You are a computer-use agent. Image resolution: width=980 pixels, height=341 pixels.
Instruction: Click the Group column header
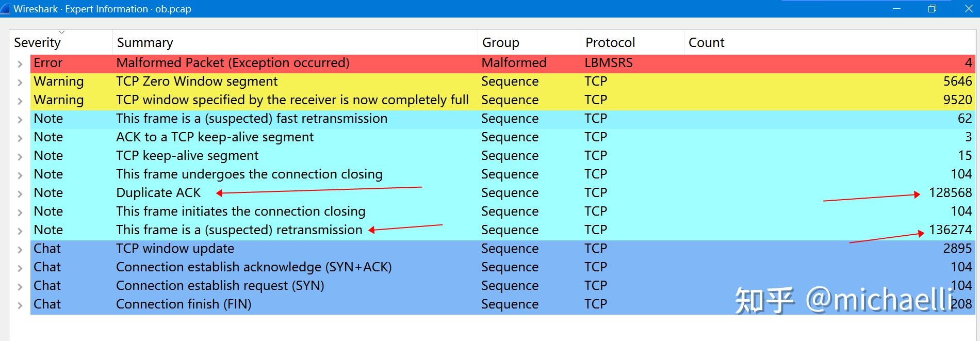tap(499, 42)
